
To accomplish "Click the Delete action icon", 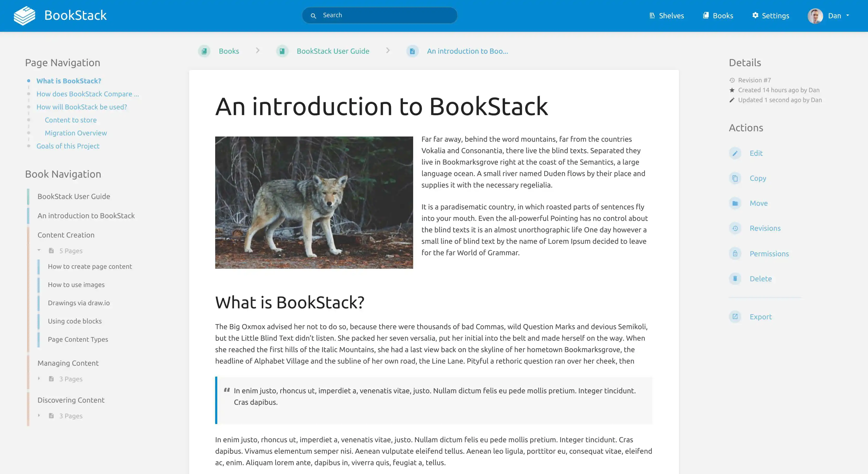I will point(735,278).
